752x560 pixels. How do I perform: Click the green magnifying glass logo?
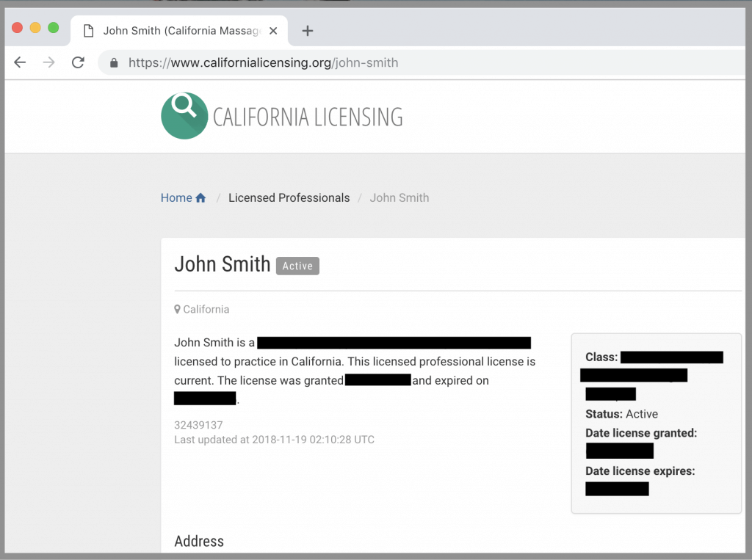coord(184,116)
